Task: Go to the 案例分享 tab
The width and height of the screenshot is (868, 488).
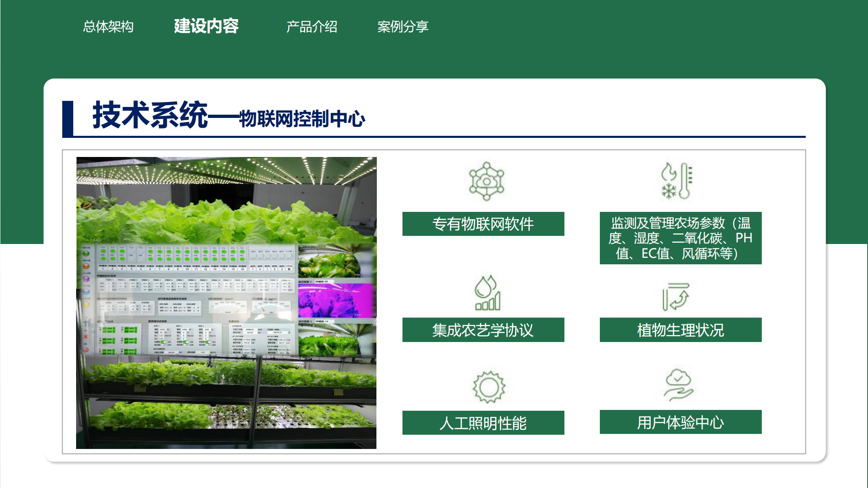Action: pyautogui.click(x=403, y=27)
